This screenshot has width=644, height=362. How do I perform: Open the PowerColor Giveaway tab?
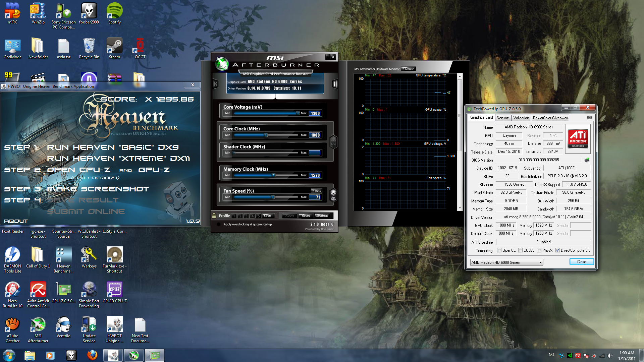550,118
